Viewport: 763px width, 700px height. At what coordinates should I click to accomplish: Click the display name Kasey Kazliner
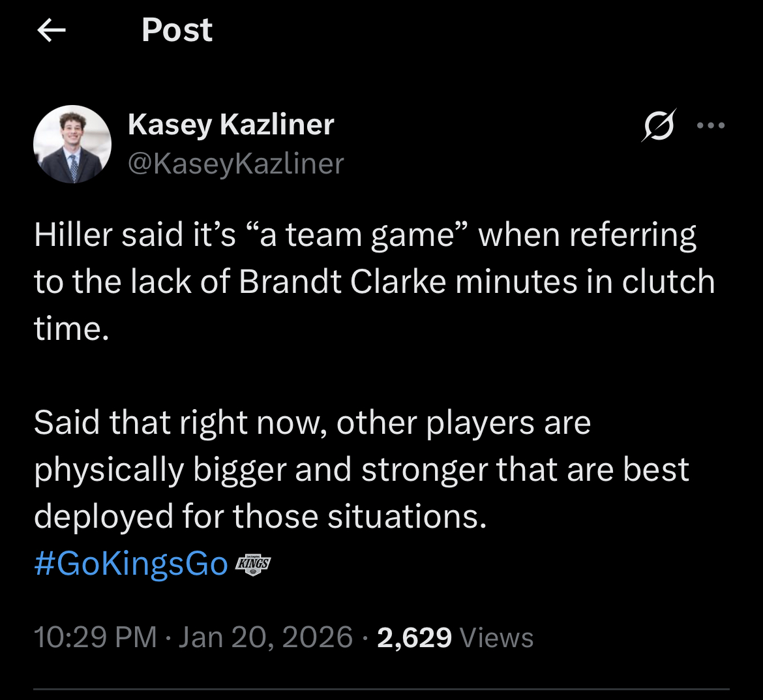(x=231, y=124)
